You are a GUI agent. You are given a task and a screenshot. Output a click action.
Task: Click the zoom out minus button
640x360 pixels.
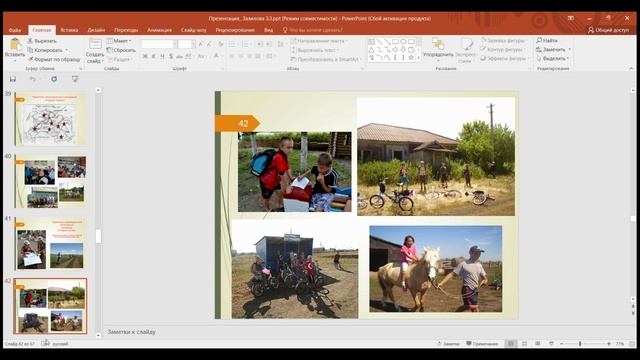pyautogui.click(x=562, y=344)
